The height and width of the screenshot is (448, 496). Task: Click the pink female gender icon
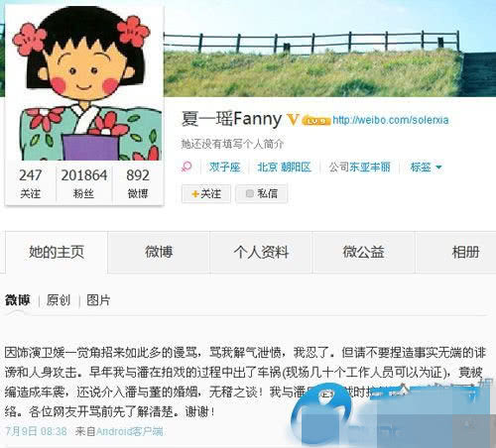(186, 167)
